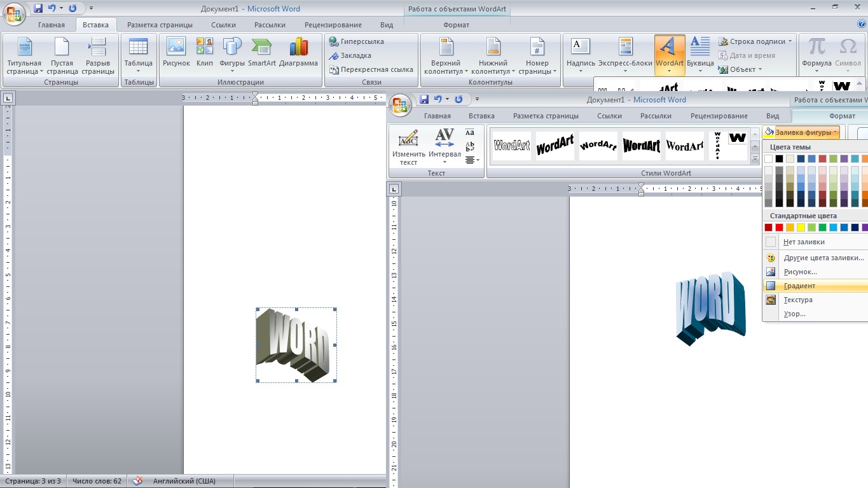This screenshot has height=488, width=868.
Task: Open Номер страницы page number dropdown
Action: (x=537, y=56)
